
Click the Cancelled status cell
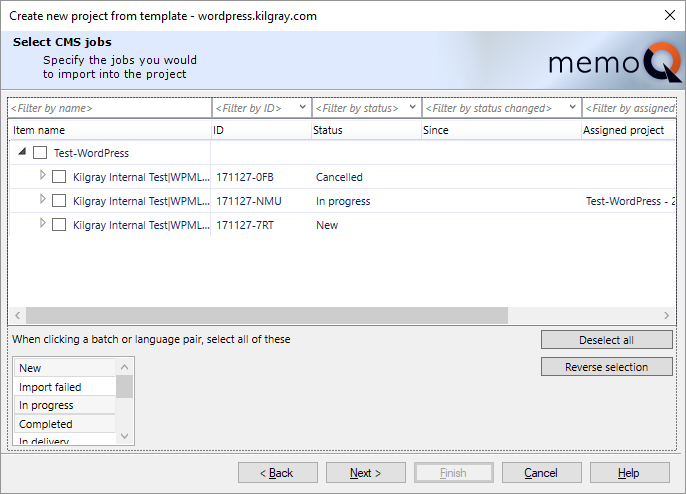340,177
